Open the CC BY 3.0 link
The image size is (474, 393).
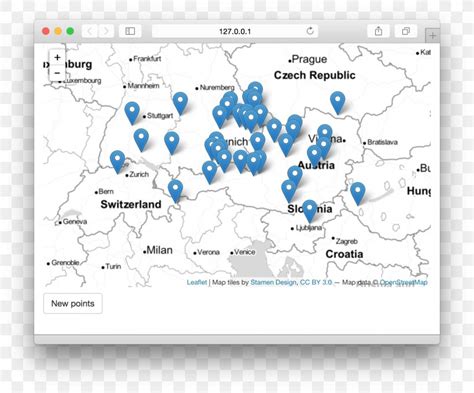click(x=316, y=282)
